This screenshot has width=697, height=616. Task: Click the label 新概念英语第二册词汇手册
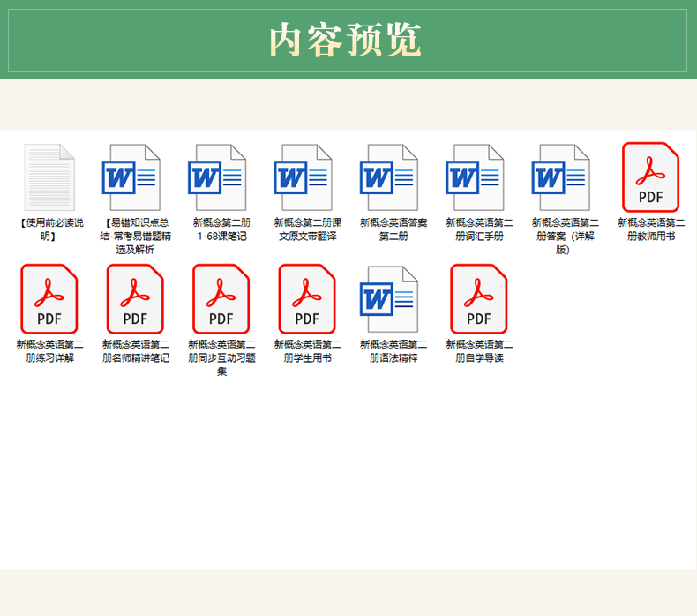479,229
